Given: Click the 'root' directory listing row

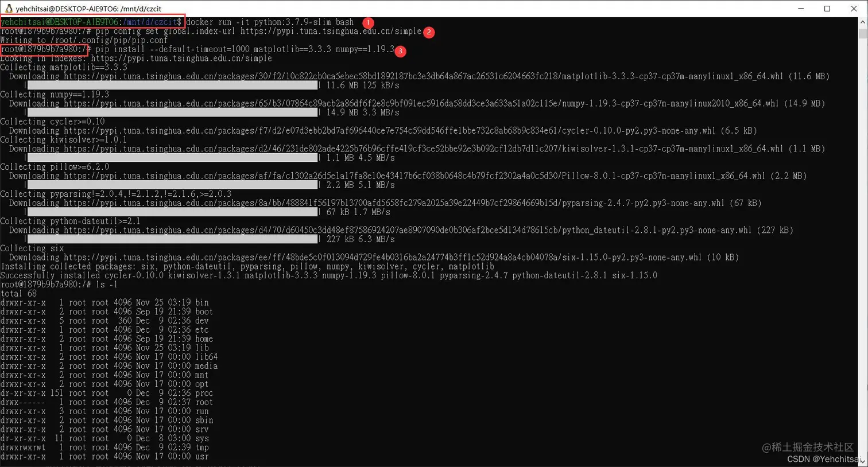Looking at the screenshot, I should pos(107,403).
